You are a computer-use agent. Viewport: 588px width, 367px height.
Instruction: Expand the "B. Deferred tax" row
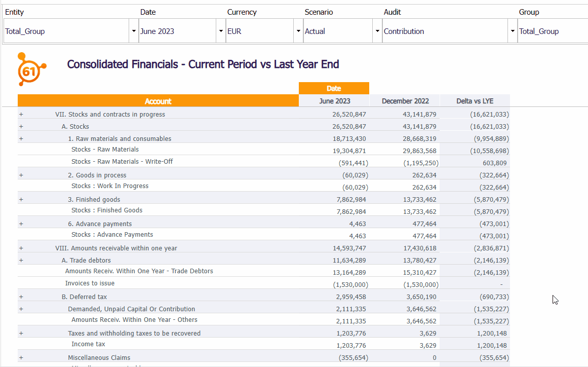pos(21,297)
